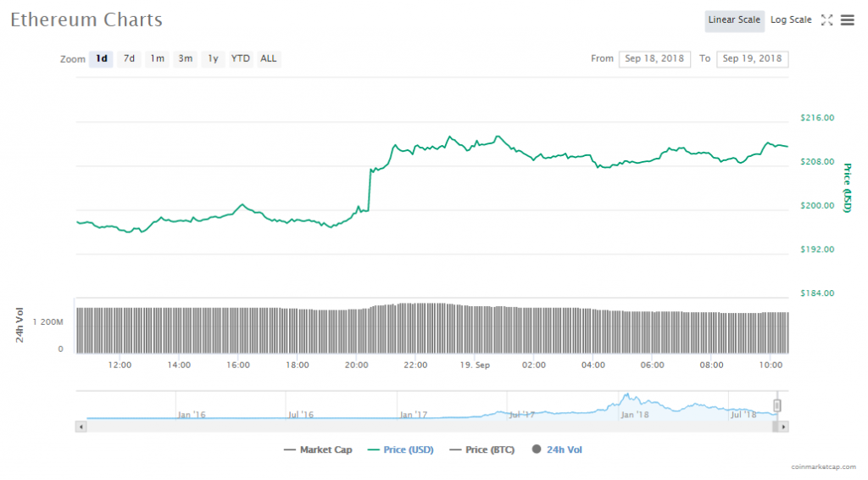Image resolution: width=868 pixels, height=480 pixels.
Task: Open the chart hamburger menu
Action: (x=847, y=20)
